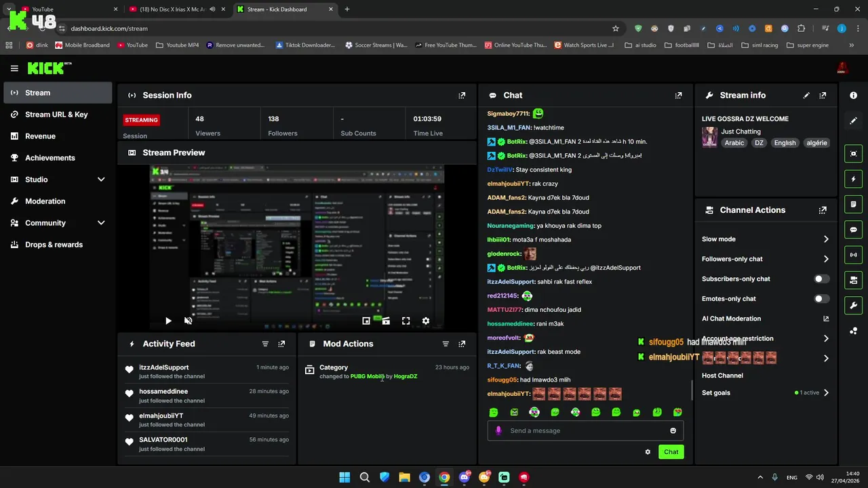Toggle the activity feed lightning widget in right rail
The width and height of the screenshot is (868, 488).
[853, 179]
